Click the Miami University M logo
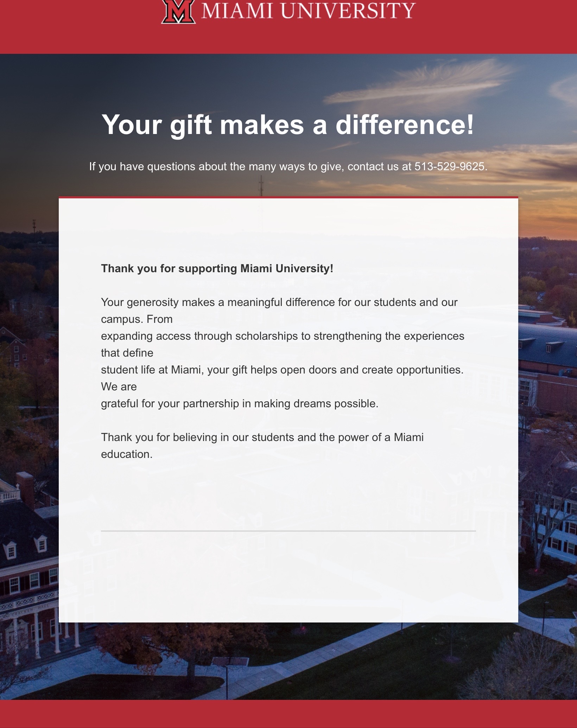The image size is (577, 728). click(x=178, y=12)
